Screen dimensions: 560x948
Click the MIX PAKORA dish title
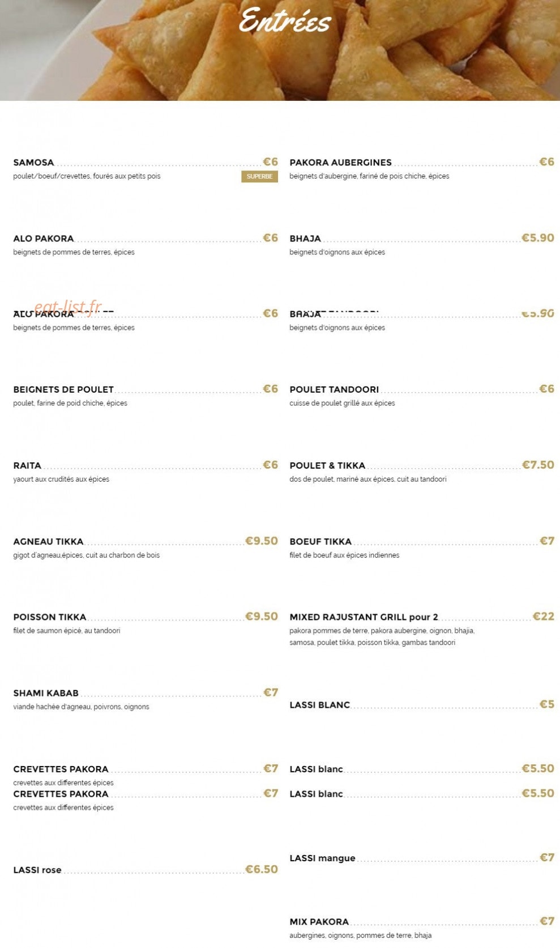[319, 922]
